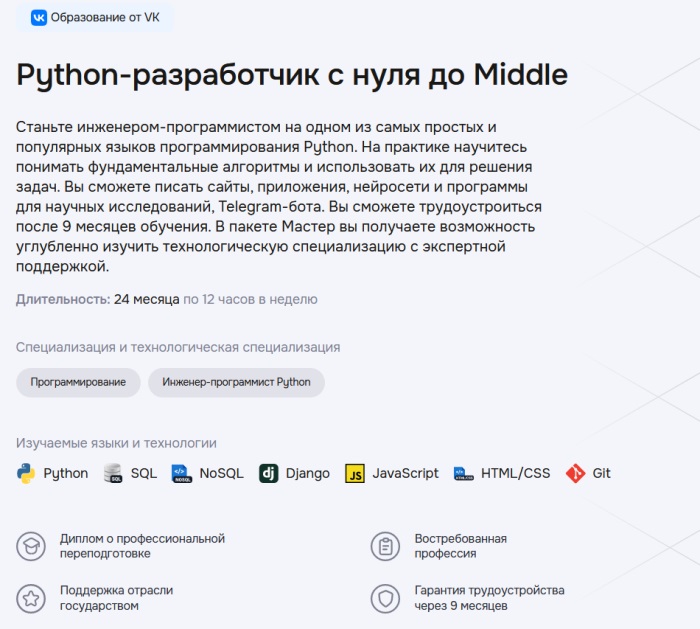Click the Git logo icon

pos(575,474)
